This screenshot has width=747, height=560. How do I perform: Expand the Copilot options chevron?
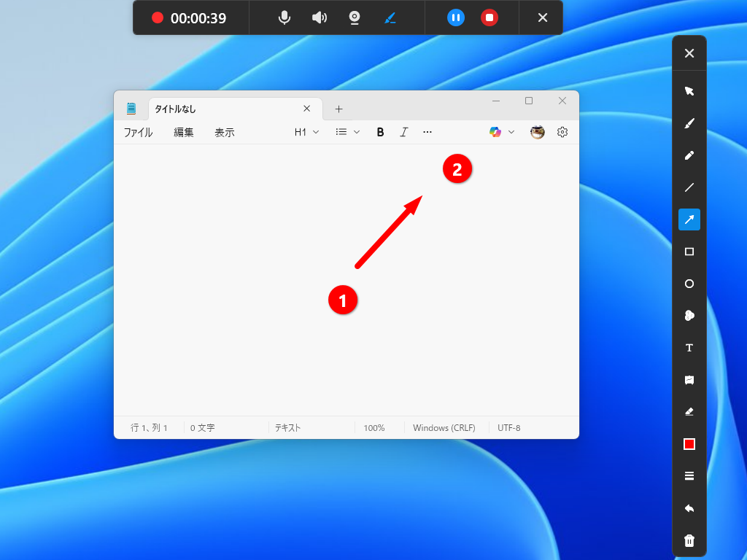click(x=511, y=132)
